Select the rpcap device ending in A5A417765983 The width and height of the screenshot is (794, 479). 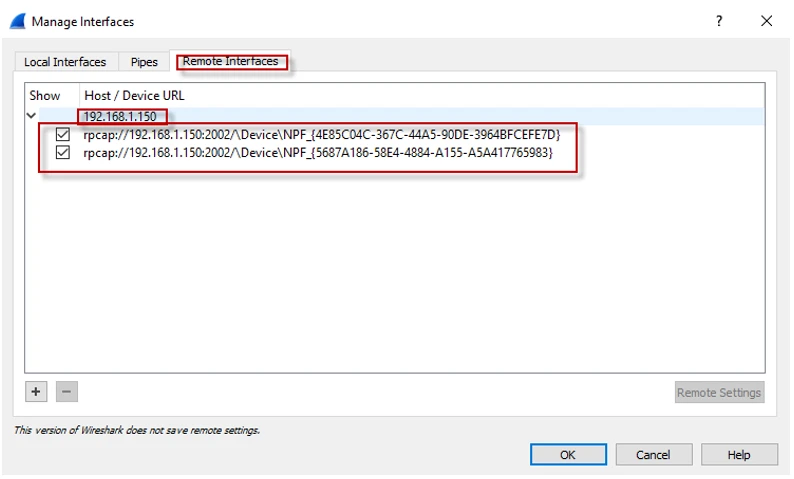317,153
